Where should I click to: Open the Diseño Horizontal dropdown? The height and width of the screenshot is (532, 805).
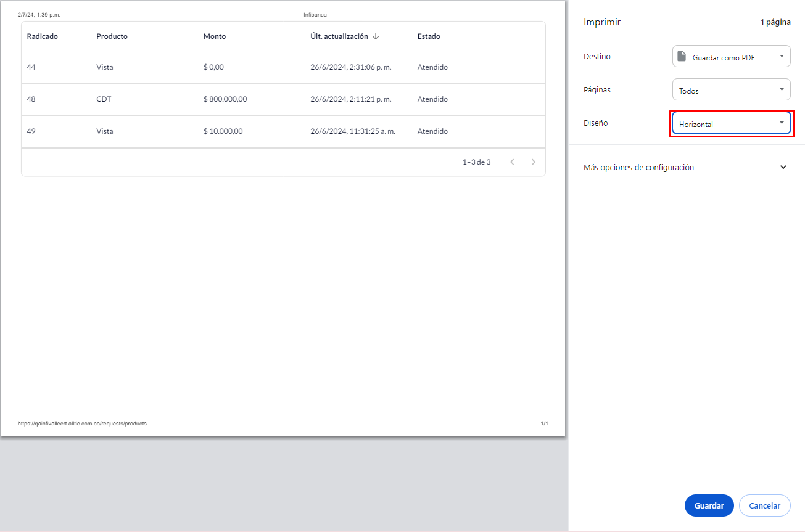[x=731, y=123]
